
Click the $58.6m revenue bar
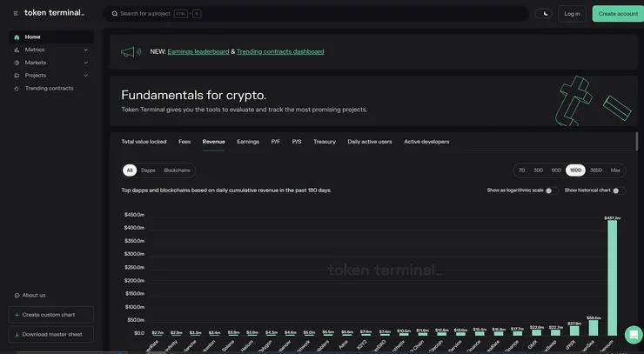coord(593,328)
